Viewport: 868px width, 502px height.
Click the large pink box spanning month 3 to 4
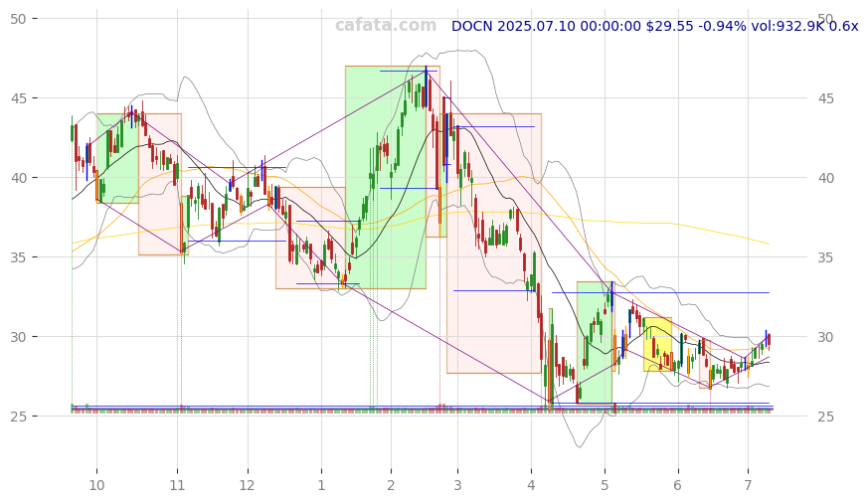[494, 244]
